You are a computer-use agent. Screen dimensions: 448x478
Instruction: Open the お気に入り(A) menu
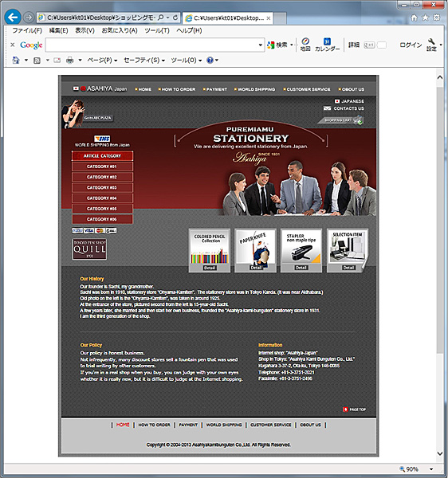pyautogui.click(x=120, y=30)
